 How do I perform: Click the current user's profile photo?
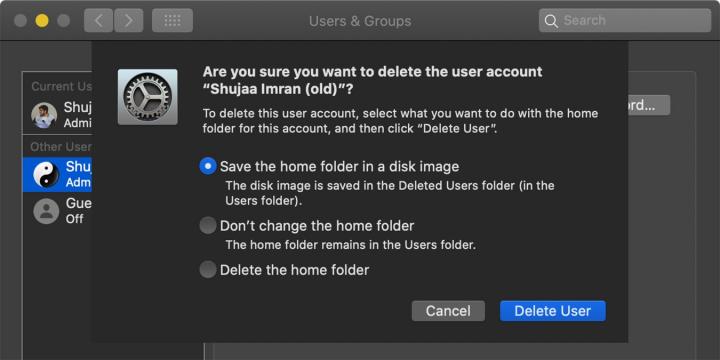coord(44,115)
